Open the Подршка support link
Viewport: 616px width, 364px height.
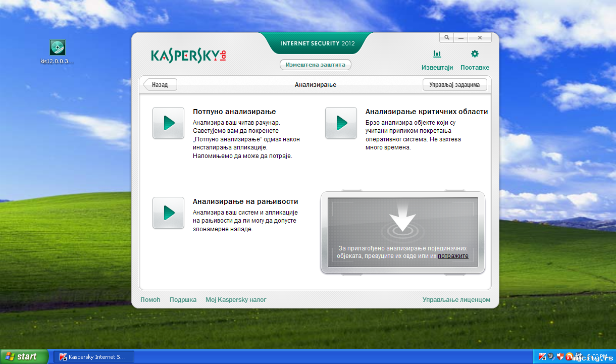click(183, 300)
